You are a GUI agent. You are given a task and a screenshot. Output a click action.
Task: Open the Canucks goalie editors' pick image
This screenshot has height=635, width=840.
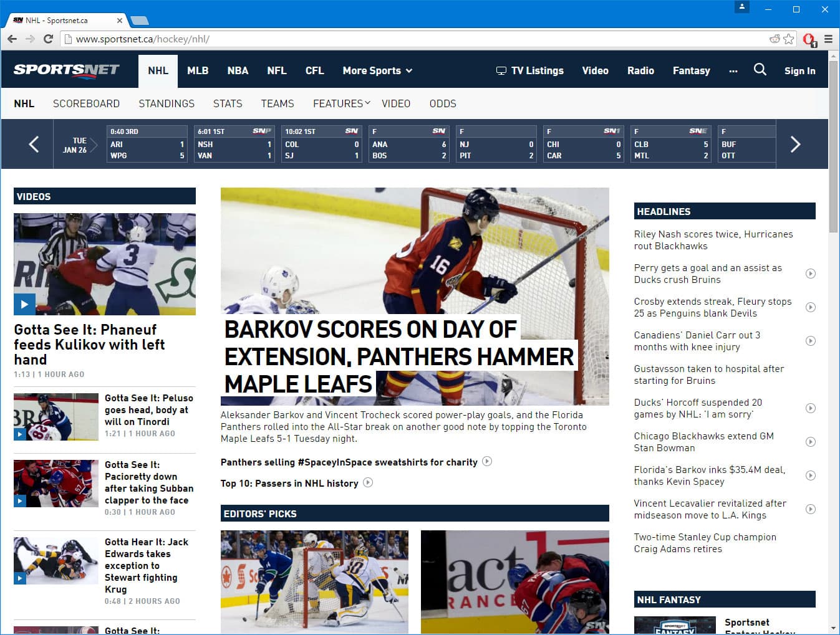[x=314, y=582]
